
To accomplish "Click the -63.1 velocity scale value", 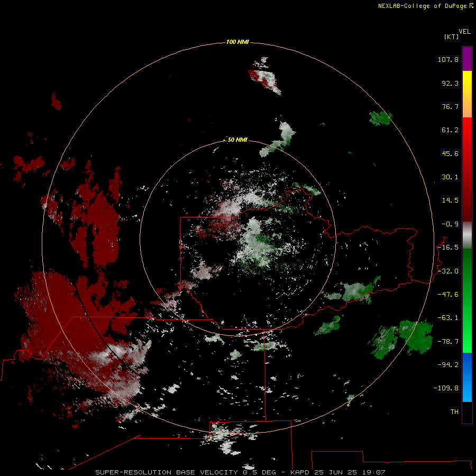I will [x=448, y=318].
